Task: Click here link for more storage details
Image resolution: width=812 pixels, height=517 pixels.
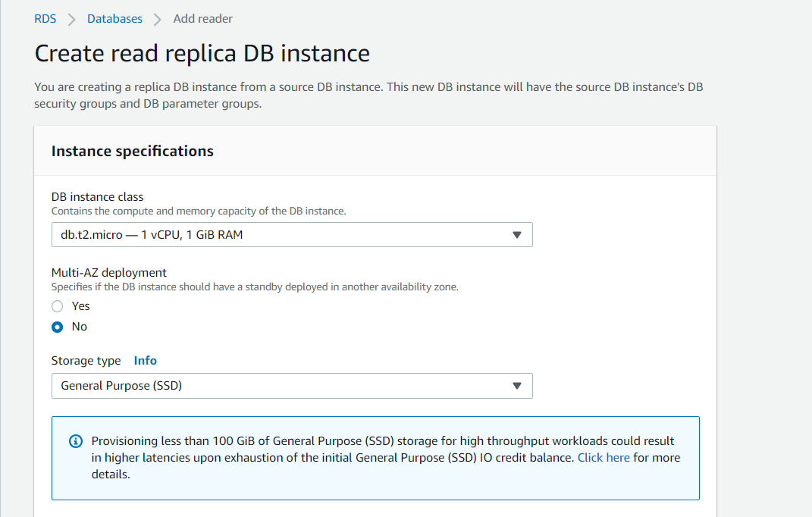Action: pyautogui.click(x=604, y=457)
